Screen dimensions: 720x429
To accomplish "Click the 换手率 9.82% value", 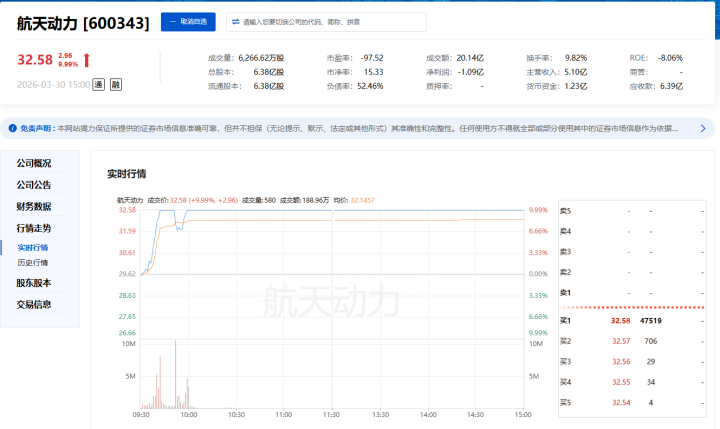I will click(x=576, y=58).
